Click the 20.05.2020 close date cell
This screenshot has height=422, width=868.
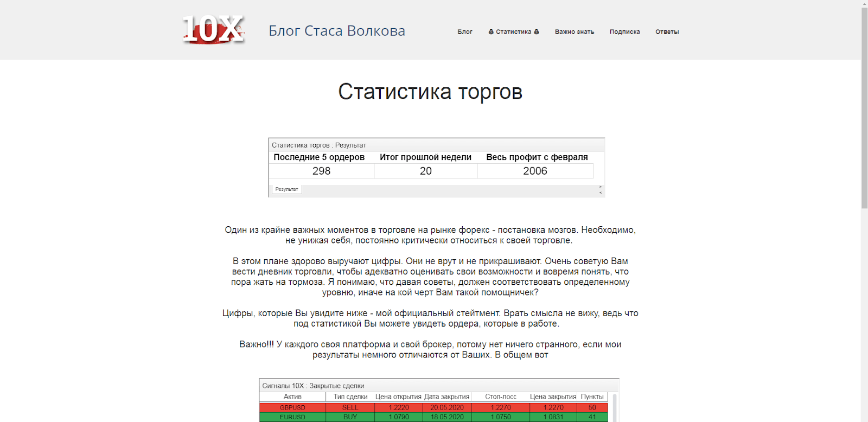(447, 407)
